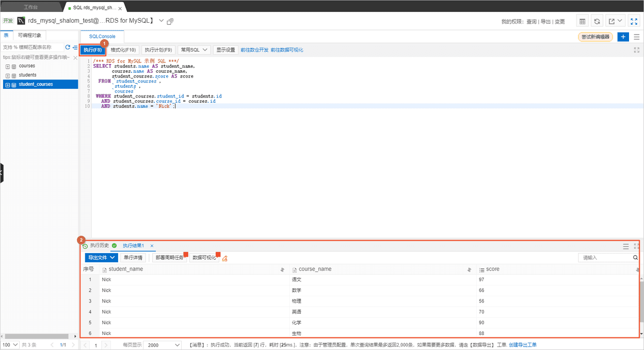Click the sidebar horizontal scrollbar
This screenshot has width=644, height=350.
pyautogui.click(x=37, y=336)
